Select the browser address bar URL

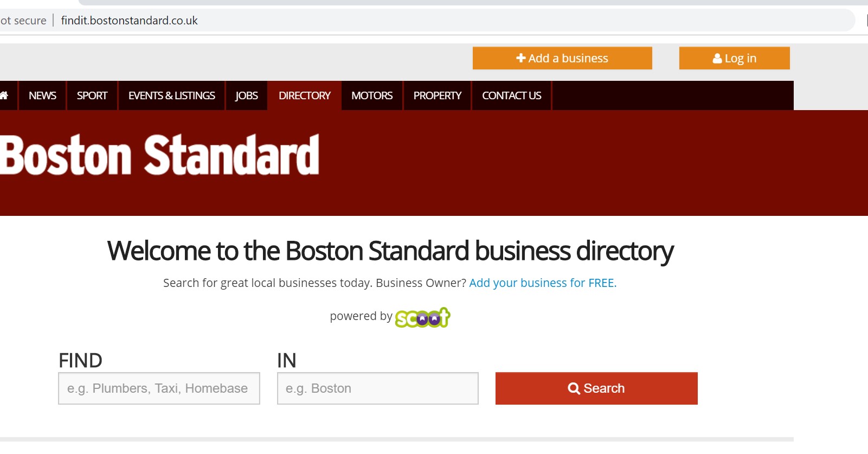click(129, 21)
